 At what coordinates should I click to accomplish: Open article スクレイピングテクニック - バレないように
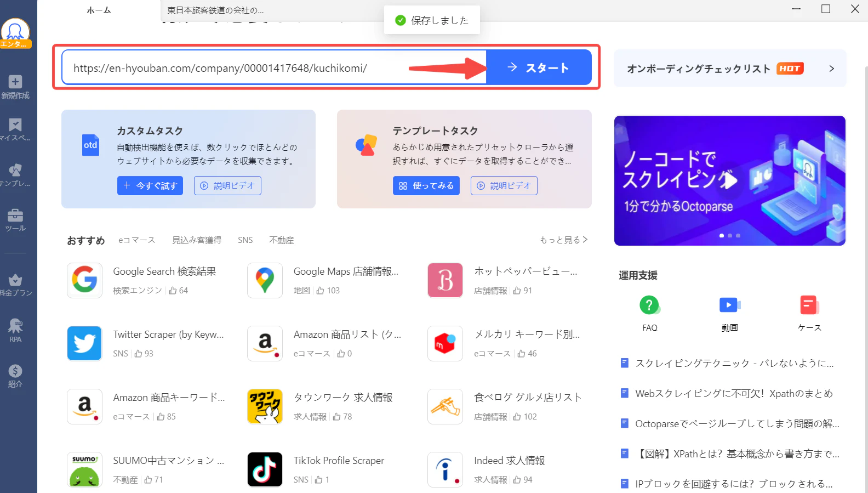point(735,363)
